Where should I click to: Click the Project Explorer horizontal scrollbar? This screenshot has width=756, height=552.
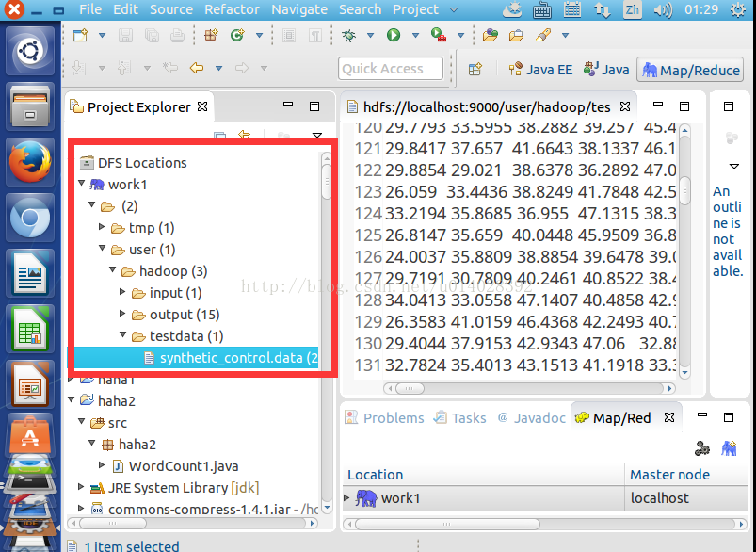112,523
